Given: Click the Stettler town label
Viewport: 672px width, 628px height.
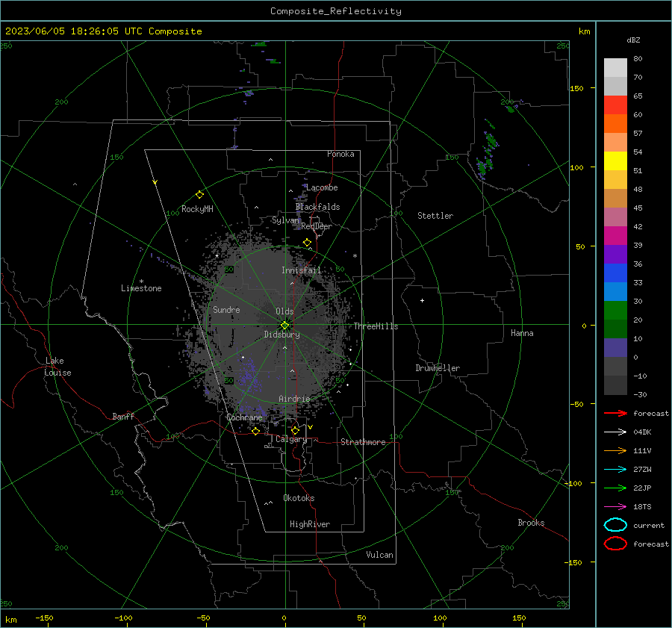Looking at the screenshot, I should tap(435, 216).
